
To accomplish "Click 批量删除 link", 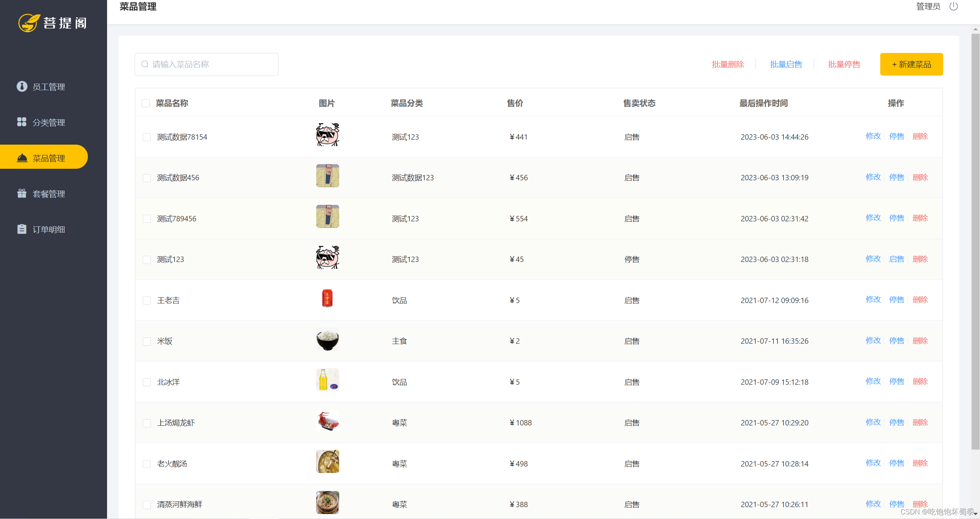I will tap(728, 64).
